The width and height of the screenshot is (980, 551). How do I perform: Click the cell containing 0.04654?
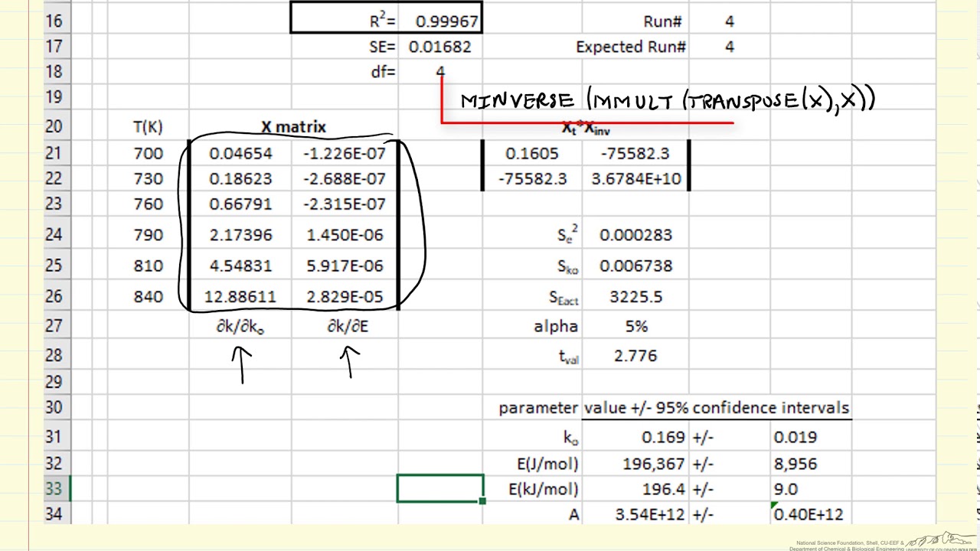240,153
